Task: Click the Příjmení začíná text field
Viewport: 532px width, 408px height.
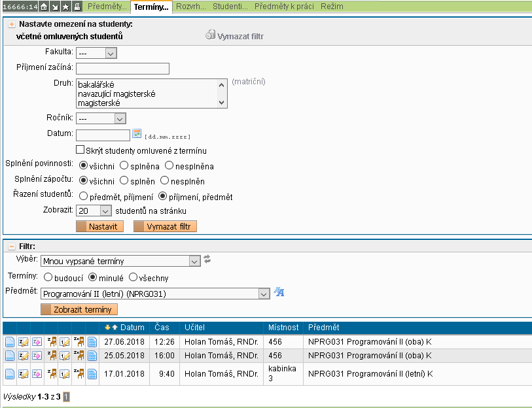Action: coord(122,69)
